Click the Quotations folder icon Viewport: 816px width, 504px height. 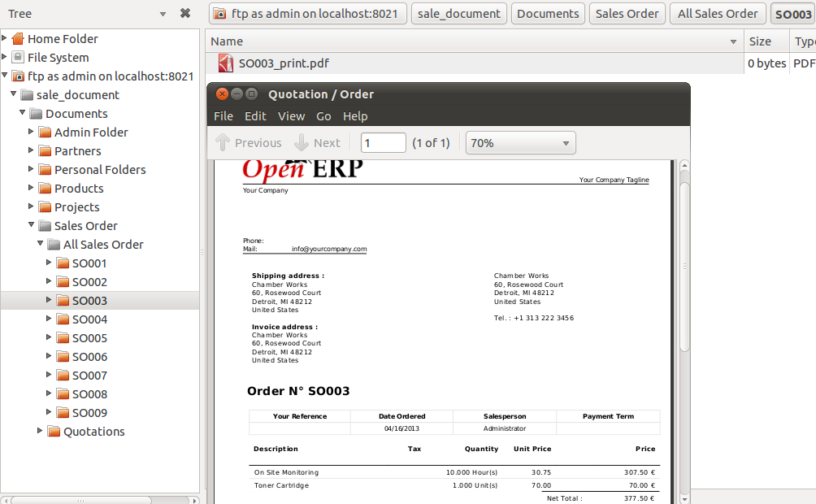pyautogui.click(x=54, y=432)
